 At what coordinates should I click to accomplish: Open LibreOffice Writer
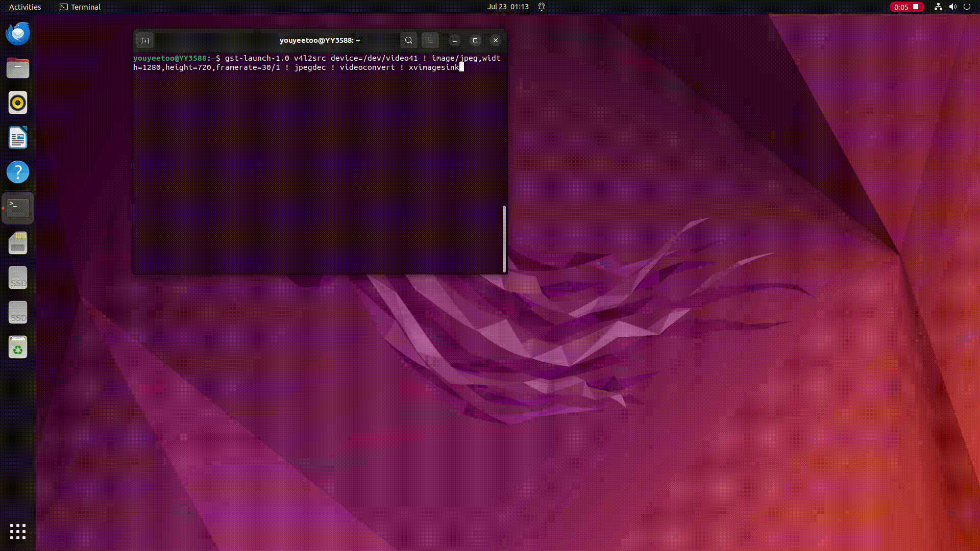pos(18,137)
